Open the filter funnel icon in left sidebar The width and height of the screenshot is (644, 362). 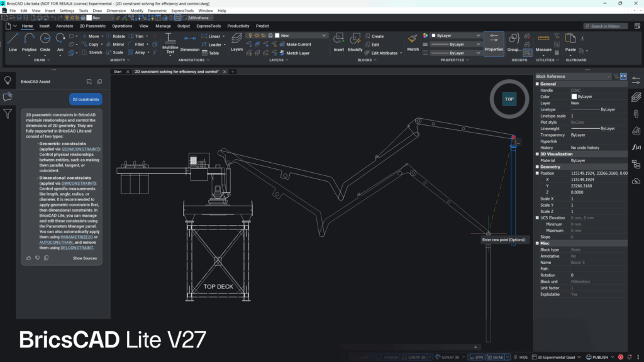[x=8, y=114]
